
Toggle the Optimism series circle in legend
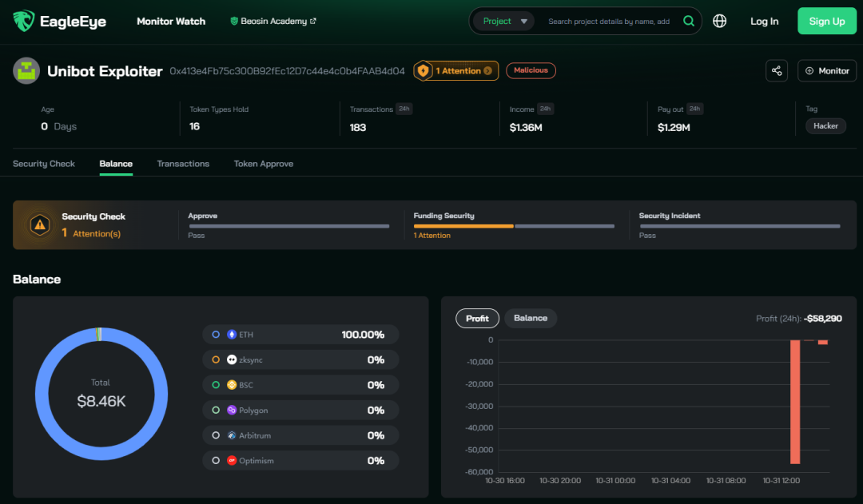tap(216, 461)
